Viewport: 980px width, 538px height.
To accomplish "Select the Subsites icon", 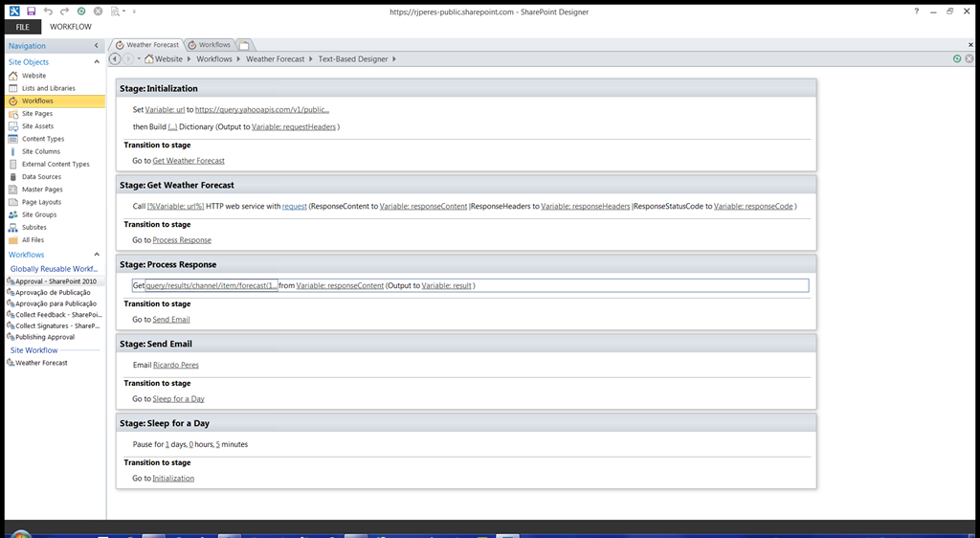I will (13, 228).
